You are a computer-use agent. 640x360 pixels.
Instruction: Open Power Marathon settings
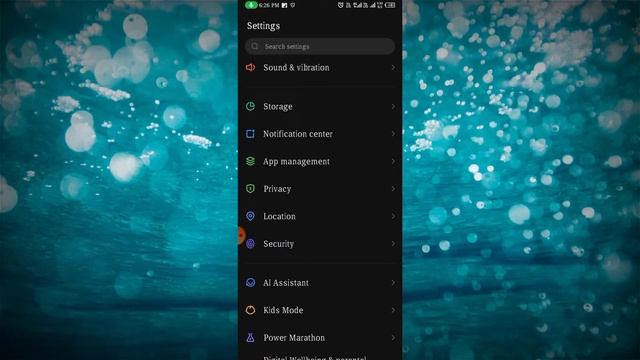(x=320, y=338)
